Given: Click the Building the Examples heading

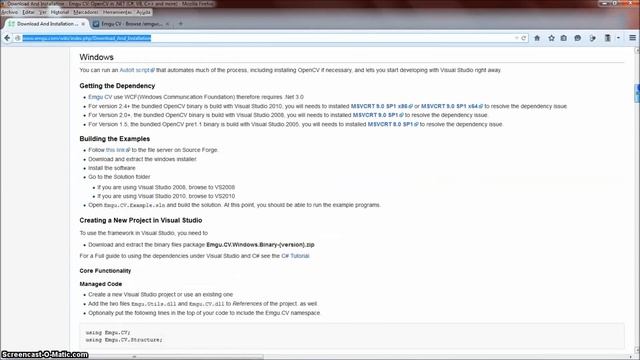Looking at the screenshot, I should (x=115, y=139).
